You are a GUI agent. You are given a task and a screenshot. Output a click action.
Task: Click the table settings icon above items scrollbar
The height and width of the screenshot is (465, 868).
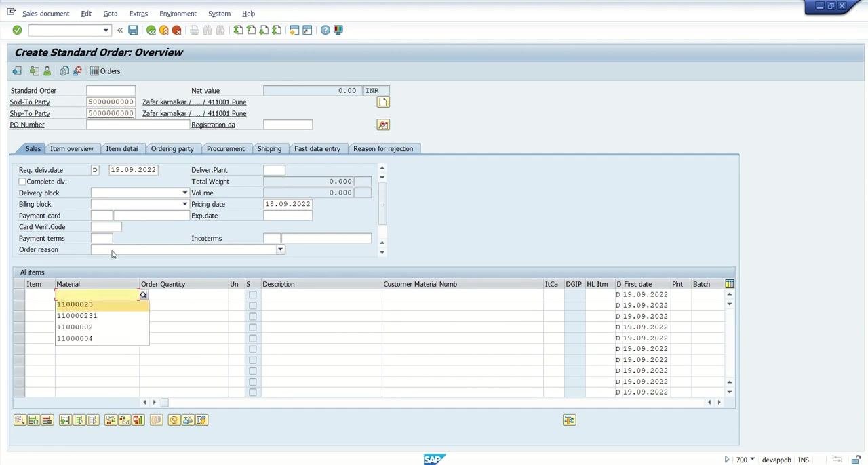pyautogui.click(x=730, y=284)
